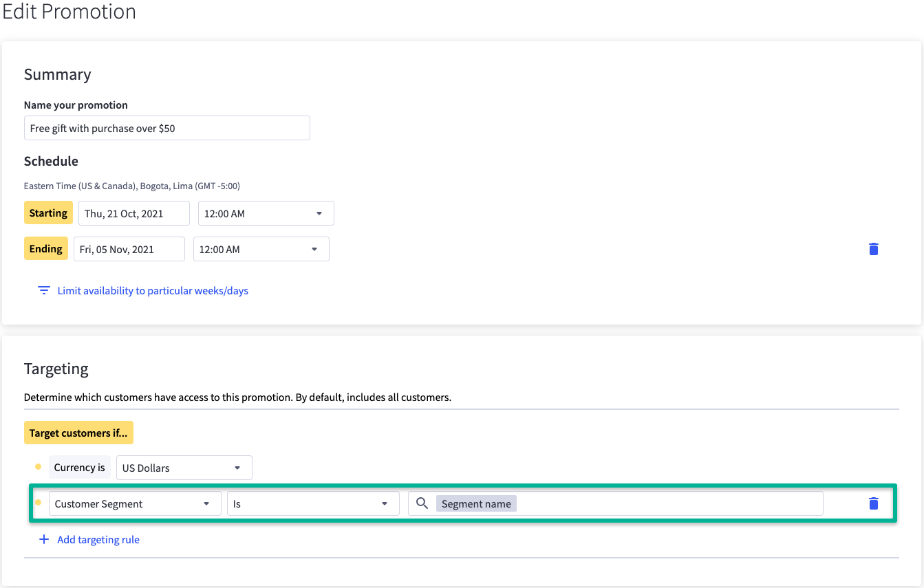The width and height of the screenshot is (924, 588).
Task: Open the Ending date field Fri, 05 Nov
Action: coord(129,249)
